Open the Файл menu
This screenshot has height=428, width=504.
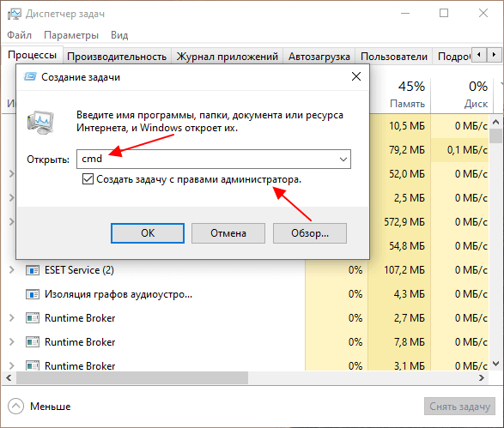tap(19, 35)
